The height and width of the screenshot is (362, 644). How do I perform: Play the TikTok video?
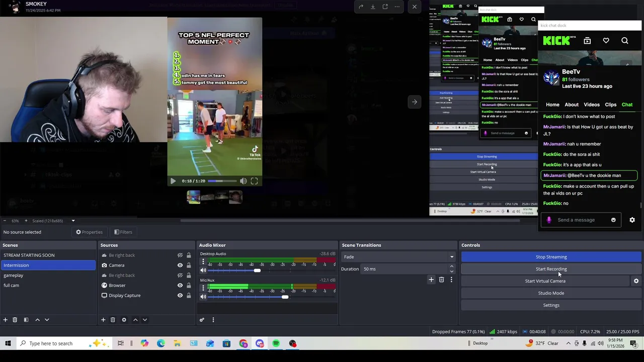[173, 181]
